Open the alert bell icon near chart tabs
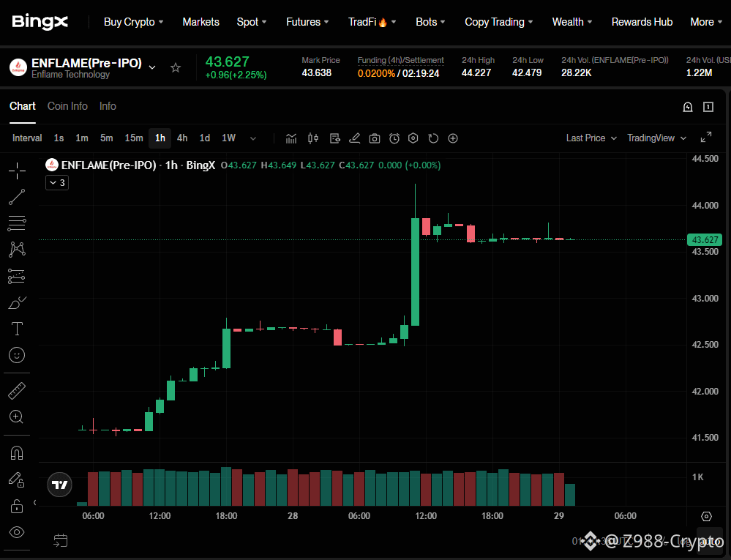 688,108
